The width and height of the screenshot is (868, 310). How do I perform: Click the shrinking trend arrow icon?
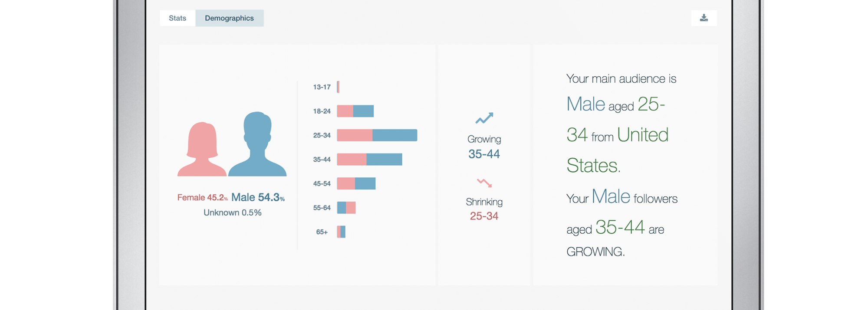[484, 183]
